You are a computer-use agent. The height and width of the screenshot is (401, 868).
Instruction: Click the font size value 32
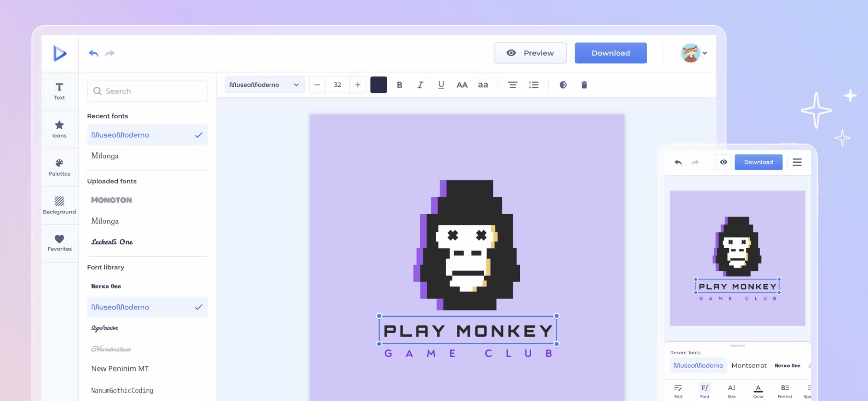coord(337,85)
